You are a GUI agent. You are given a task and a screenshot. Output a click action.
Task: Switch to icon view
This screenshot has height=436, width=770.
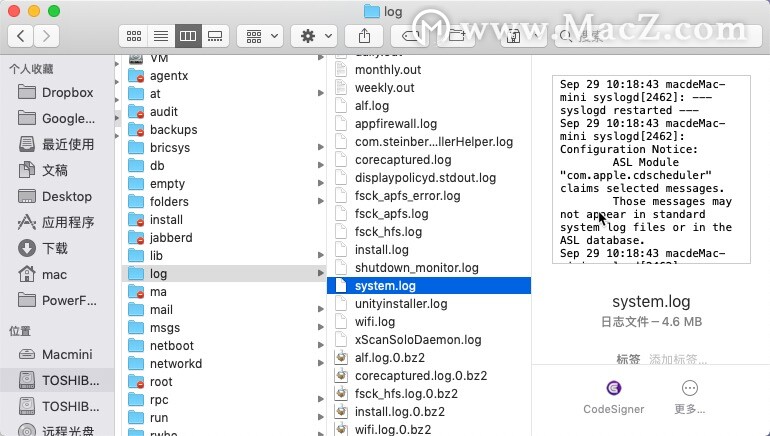[x=134, y=36]
